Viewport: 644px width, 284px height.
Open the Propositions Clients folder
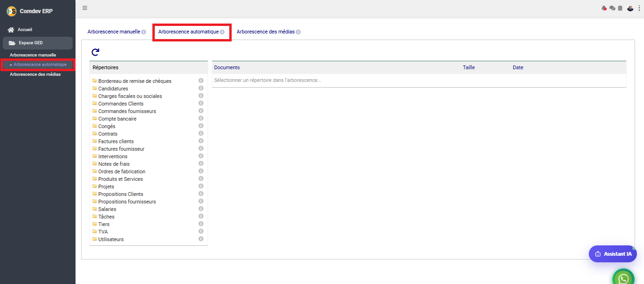(x=121, y=194)
